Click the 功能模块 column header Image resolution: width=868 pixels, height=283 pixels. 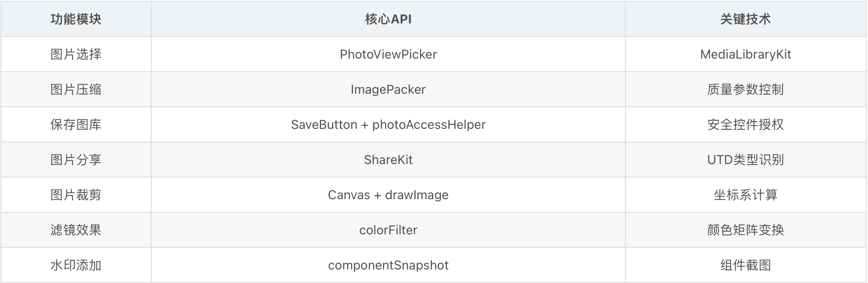point(76,19)
